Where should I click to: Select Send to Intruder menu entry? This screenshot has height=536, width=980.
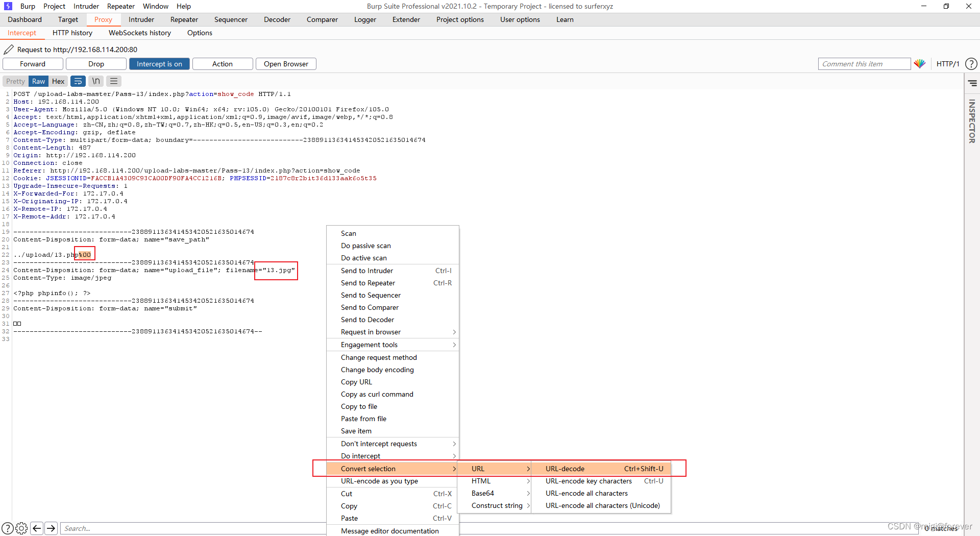(393, 271)
